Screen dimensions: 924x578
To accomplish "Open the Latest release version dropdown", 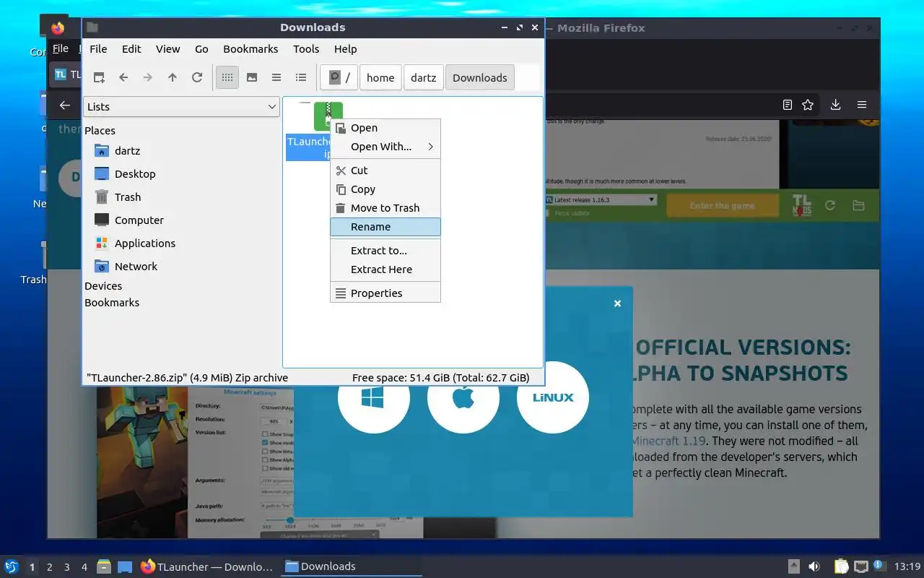I will coord(601,199).
